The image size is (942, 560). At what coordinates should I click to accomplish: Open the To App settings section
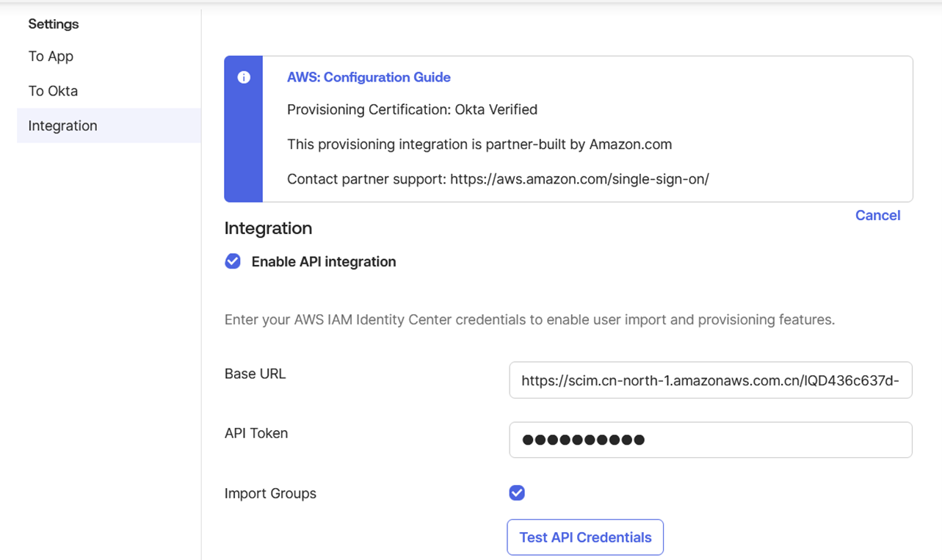(x=51, y=57)
